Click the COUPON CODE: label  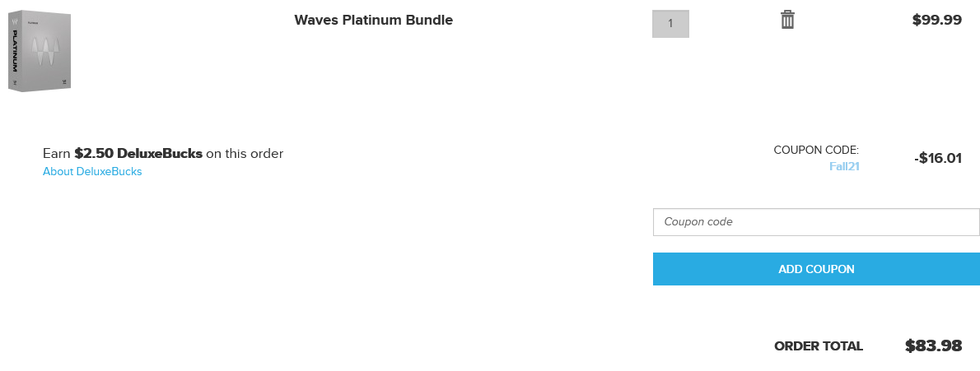816,151
